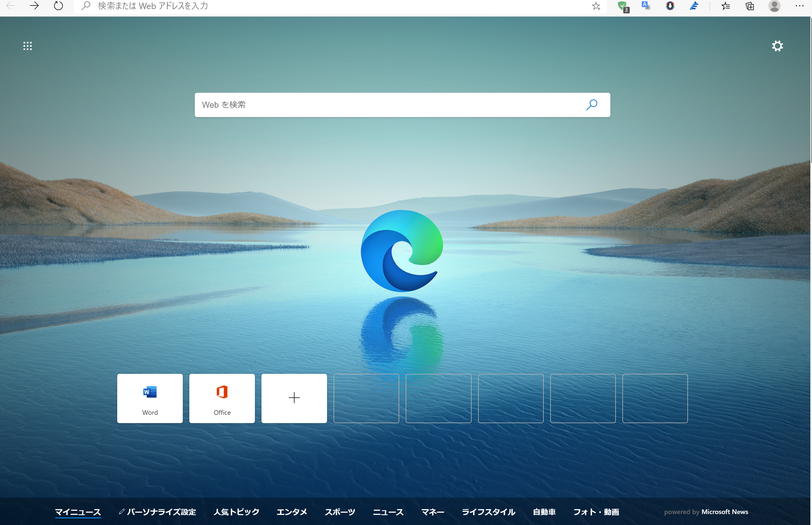Open the Settings and more ellipsis menu
812x525 pixels.
click(799, 6)
